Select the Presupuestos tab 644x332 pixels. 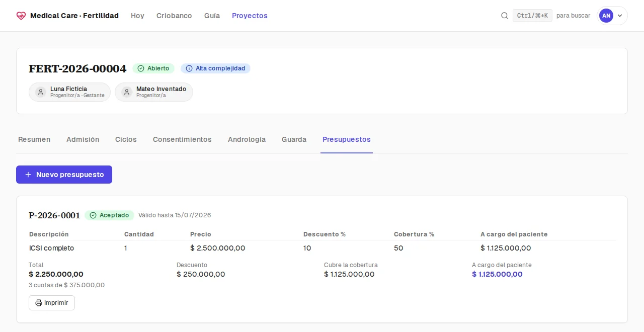point(347,139)
